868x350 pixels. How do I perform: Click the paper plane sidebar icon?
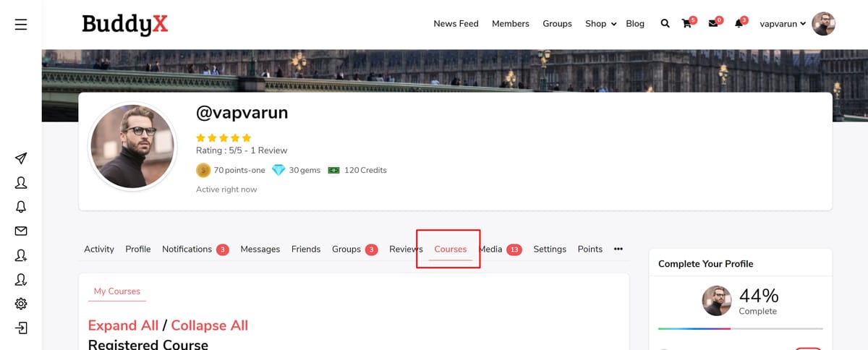(x=21, y=158)
